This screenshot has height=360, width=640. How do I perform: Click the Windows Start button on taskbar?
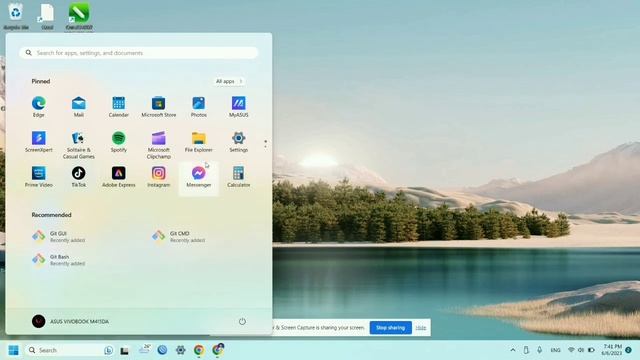[x=13, y=350]
